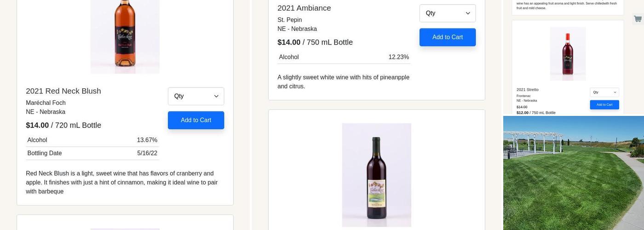Click the Red Neck Blush bottle image
This screenshot has width=644, height=230.
(125, 36)
